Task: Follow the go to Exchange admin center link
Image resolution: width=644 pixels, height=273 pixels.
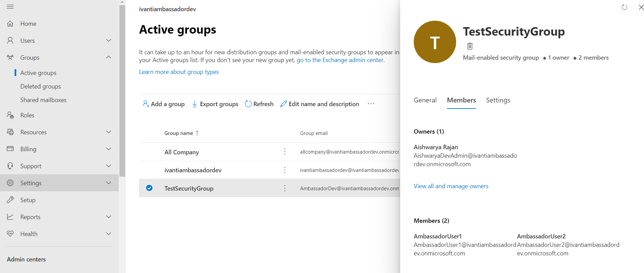Action: click(340, 60)
